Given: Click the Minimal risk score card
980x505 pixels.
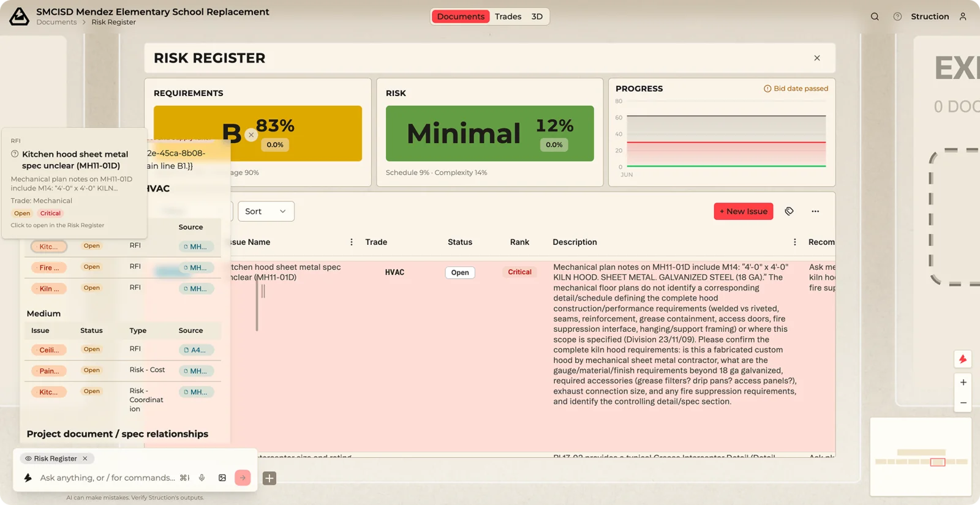Looking at the screenshot, I should (x=490, y=133).
